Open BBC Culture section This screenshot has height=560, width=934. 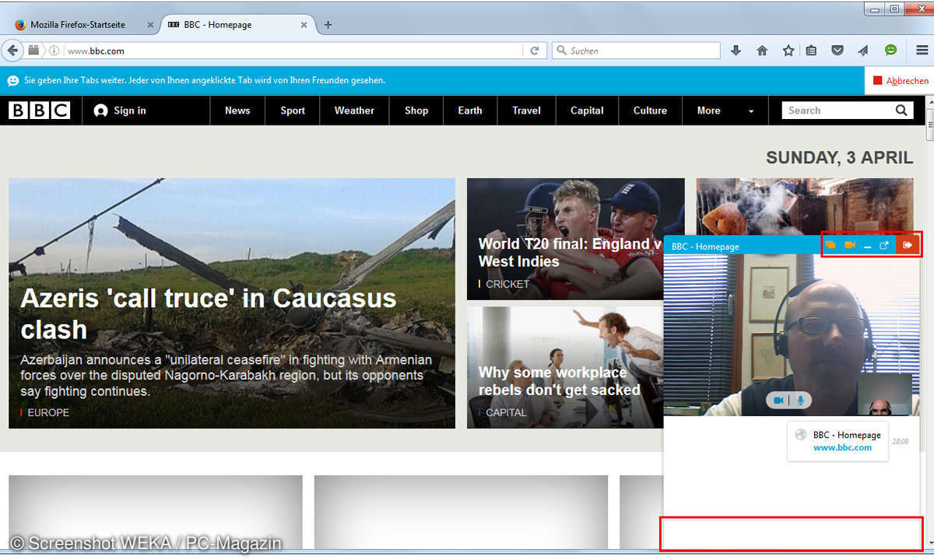[650, 110]
